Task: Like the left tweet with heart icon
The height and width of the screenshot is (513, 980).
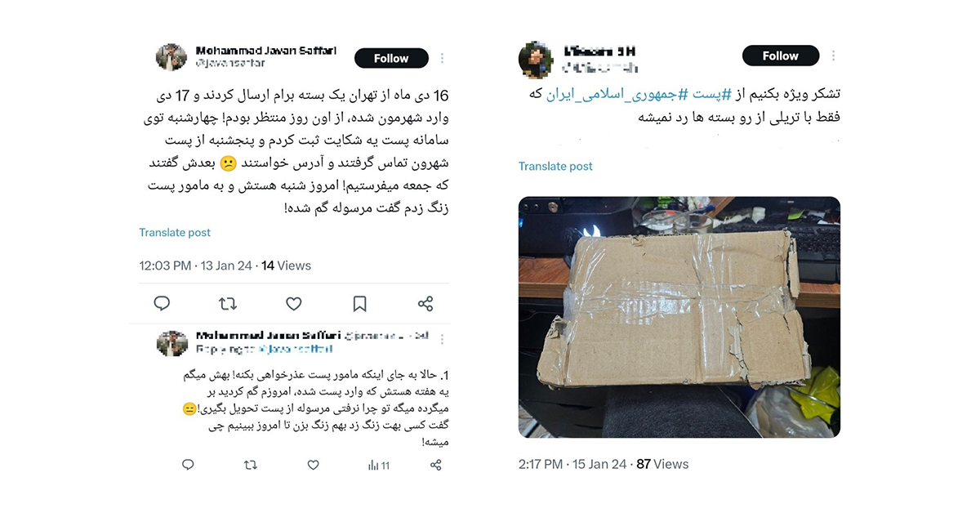Action: pyautogui.click(x=294, y=304)
